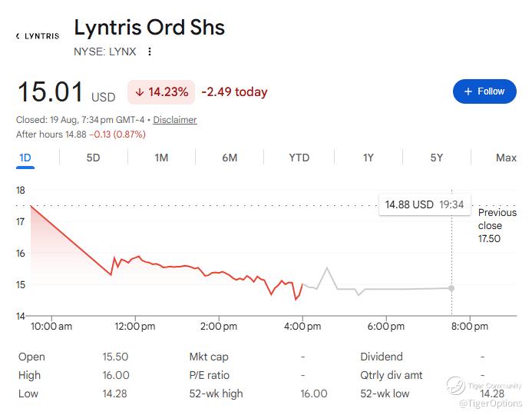Click the plus icon in Follow button
Viewport: 532px width, 415px height.
468,91
